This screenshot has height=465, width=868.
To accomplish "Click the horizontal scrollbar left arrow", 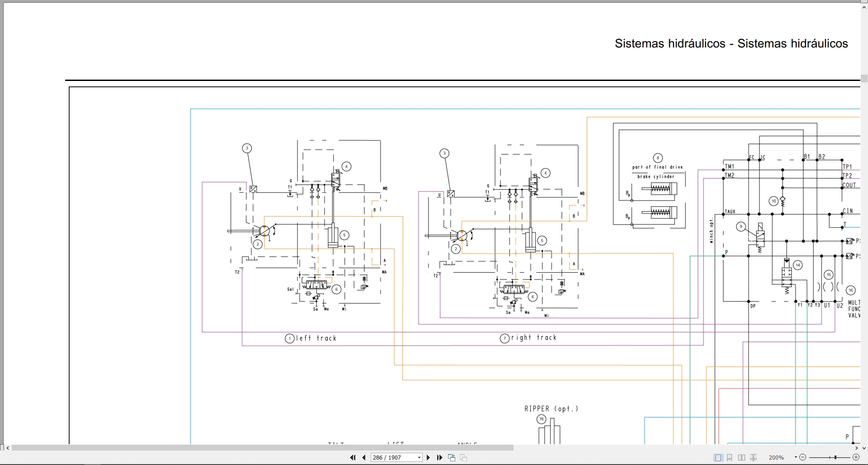I will point(8,448).
